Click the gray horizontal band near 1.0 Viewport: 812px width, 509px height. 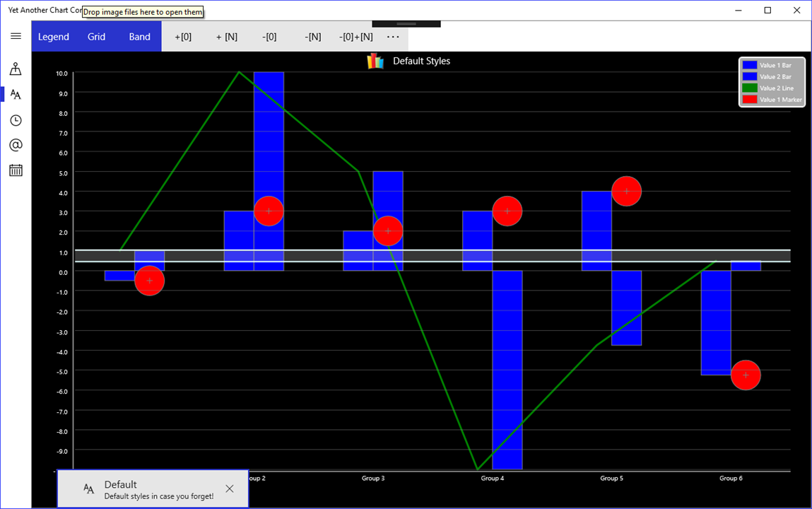click(x=433, y=256)
